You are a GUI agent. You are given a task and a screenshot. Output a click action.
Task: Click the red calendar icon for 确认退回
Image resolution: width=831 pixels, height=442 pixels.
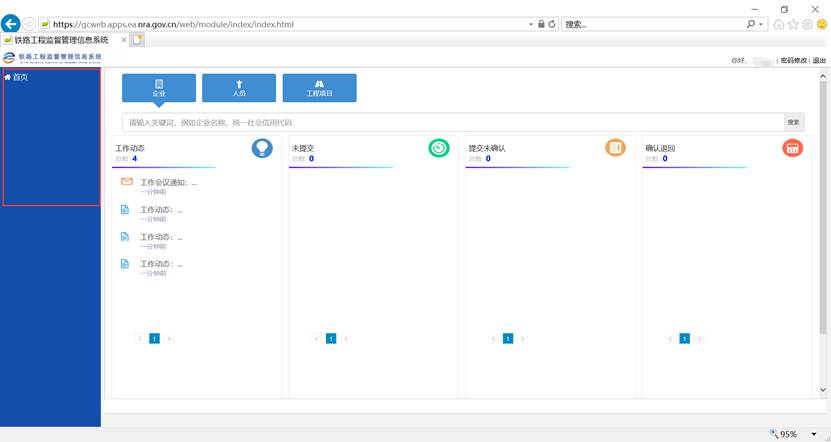[792, 148]
